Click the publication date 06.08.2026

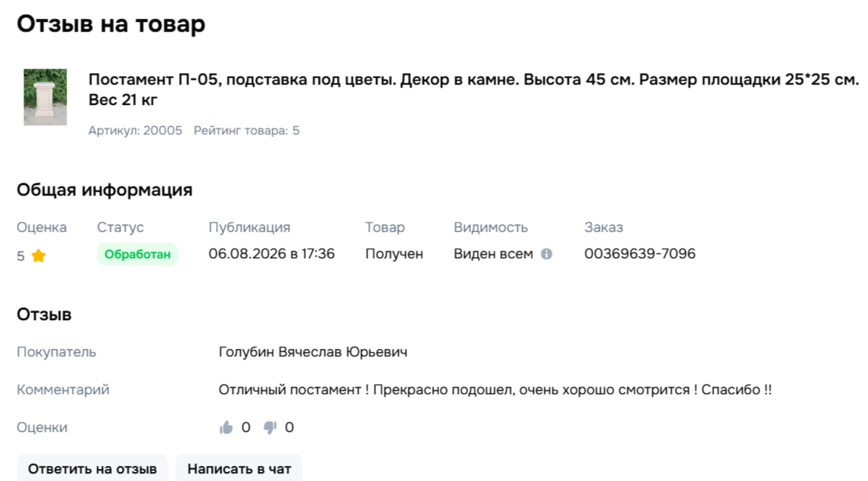click(248, 254)
